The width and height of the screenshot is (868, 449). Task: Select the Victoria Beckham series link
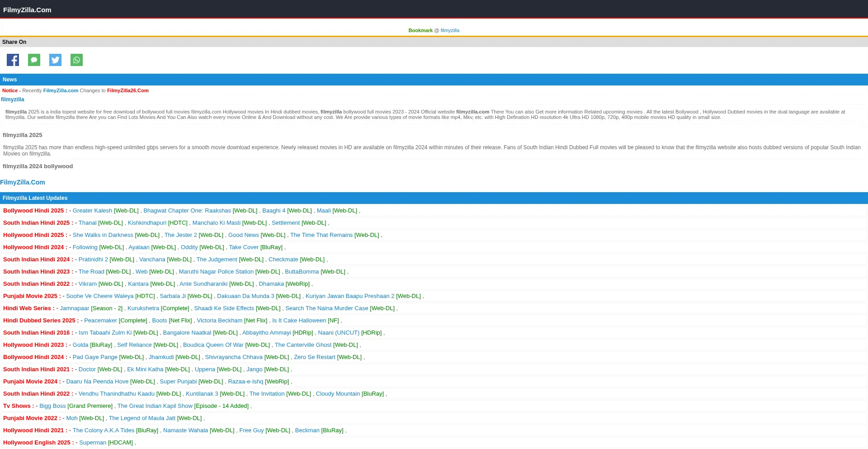219,321
